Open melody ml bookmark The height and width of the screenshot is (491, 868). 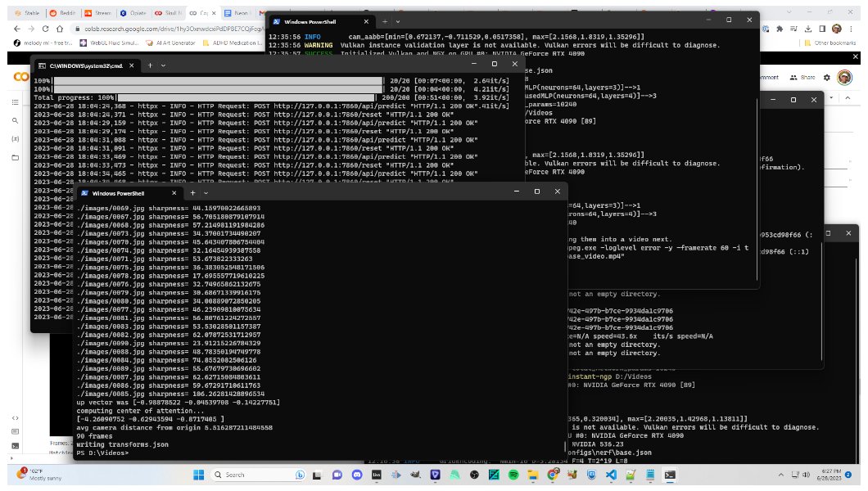click(43, 43)
